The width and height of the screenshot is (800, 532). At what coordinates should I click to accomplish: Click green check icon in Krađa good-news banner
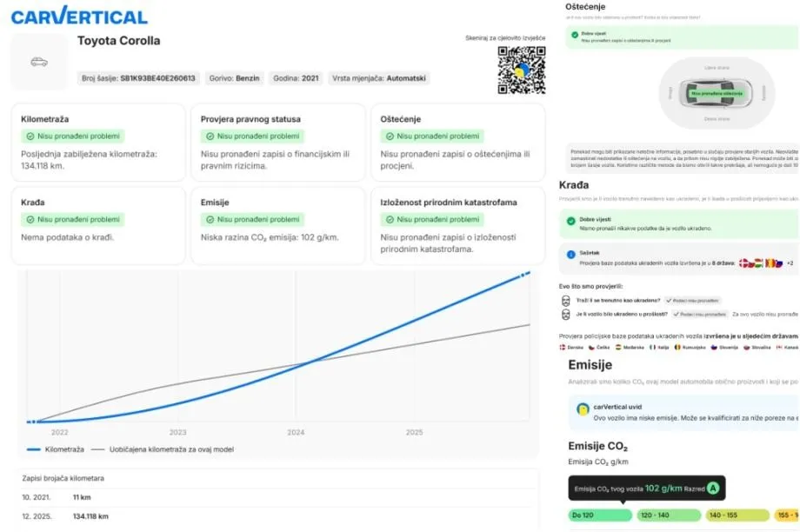pos(571,221)
